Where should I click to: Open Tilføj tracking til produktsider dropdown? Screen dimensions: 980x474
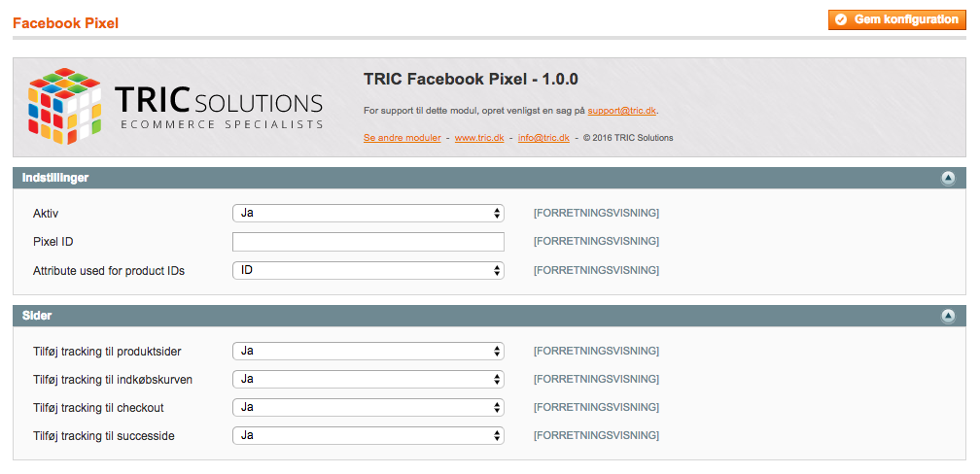click(x=367, y=351)
